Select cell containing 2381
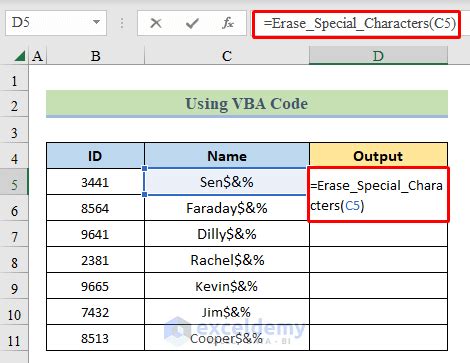The image size is (470, 363). [x=95, y=260]
